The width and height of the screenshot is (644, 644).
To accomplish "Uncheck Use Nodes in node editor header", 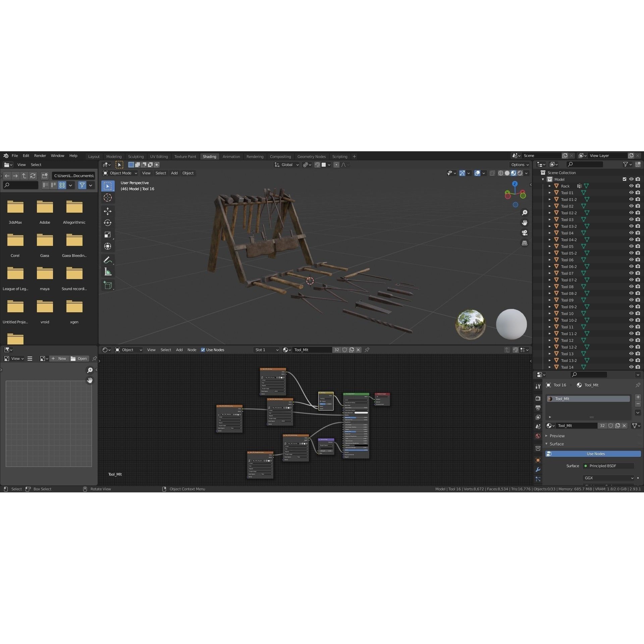I will tap(203, 350).
